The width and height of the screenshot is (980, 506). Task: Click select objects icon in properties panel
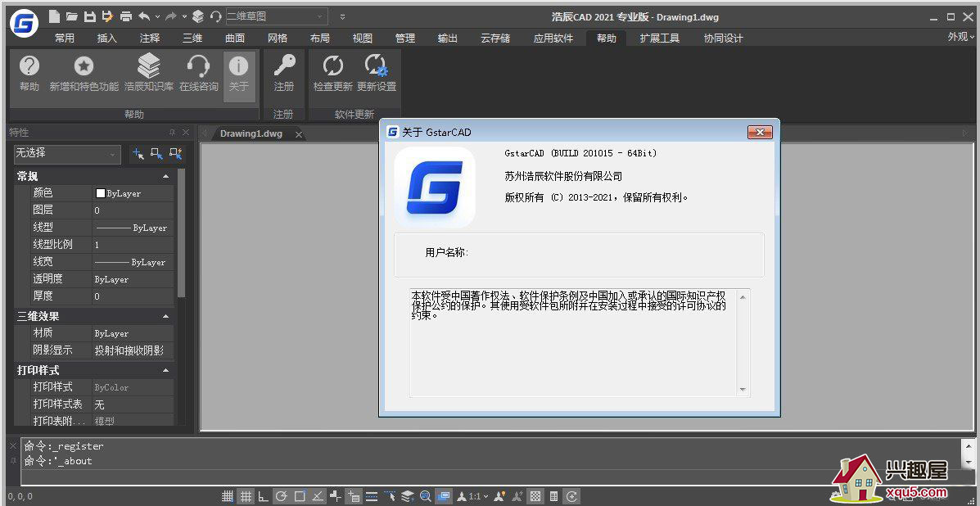157,154
